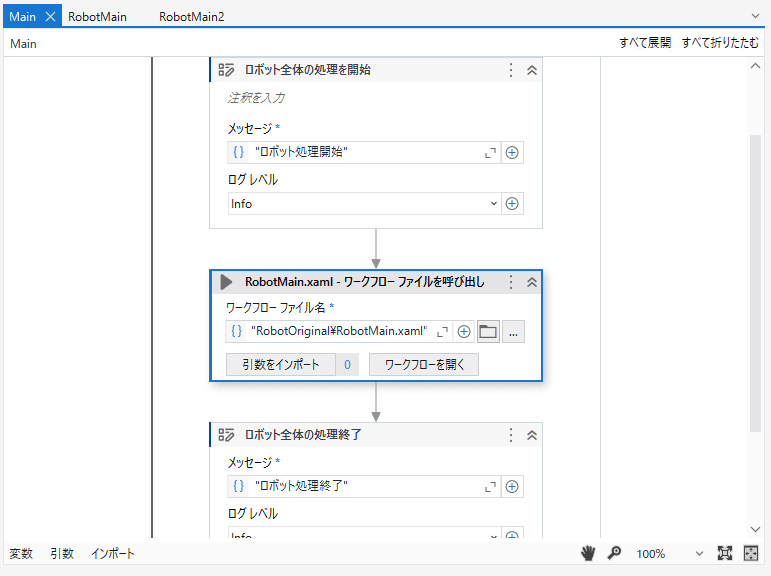Click the ellipsis button beside folder icon
771x576 pixels.
coord(513,332)
